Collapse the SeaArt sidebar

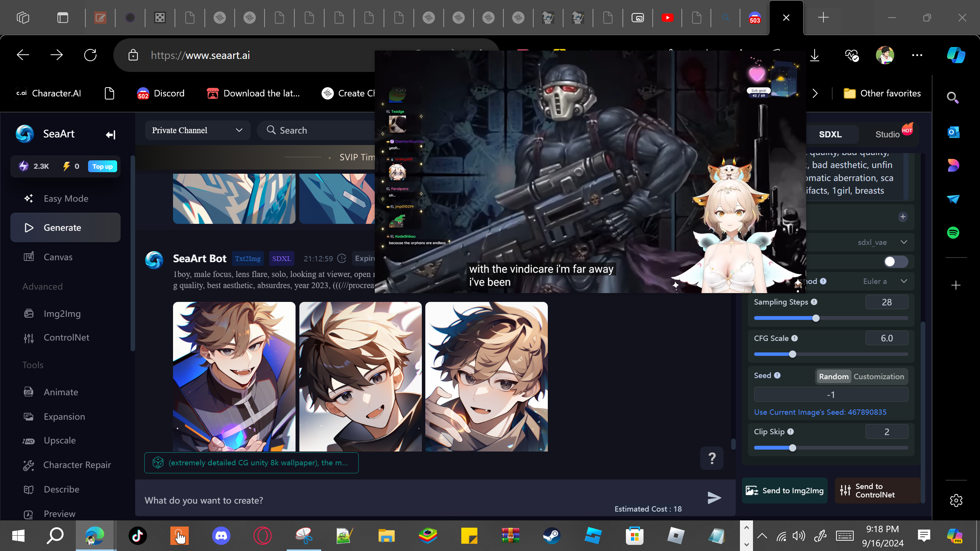click(x=111, y=135)
